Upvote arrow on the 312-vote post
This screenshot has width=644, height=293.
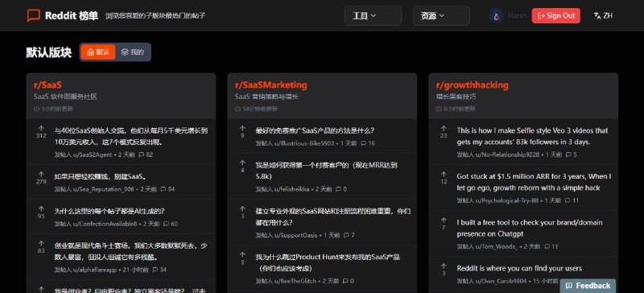pyautogui.click(x=41, y=128)
